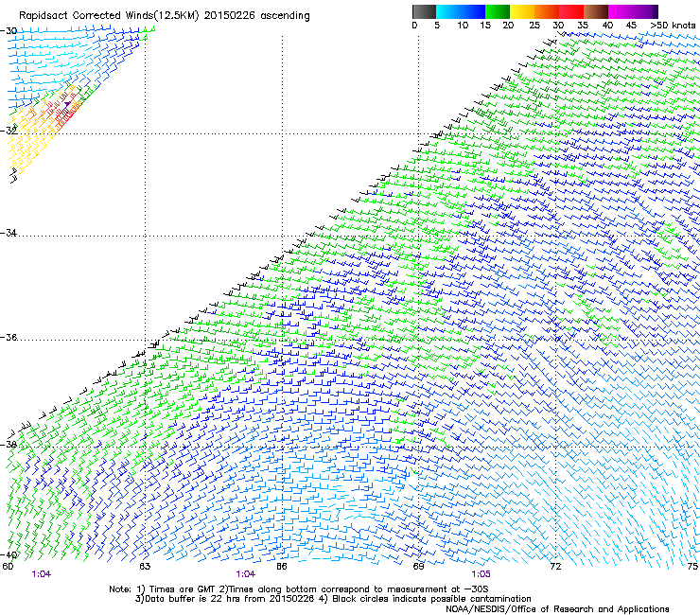This screenshot has height=615, width=700.
Task: Click the -36 latitude axis label
Action: 9,337
